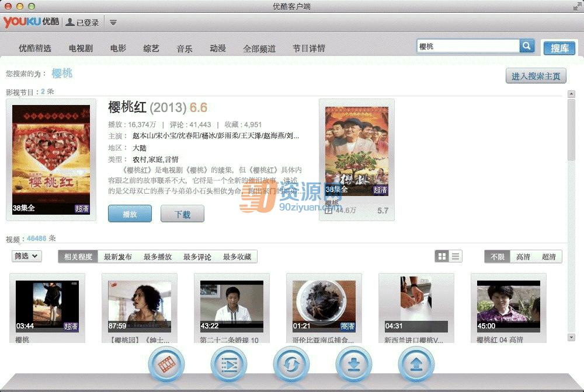The image size is (584, 392).
Task: Go to 电视剧 channel
Action: tap(81, 48)
